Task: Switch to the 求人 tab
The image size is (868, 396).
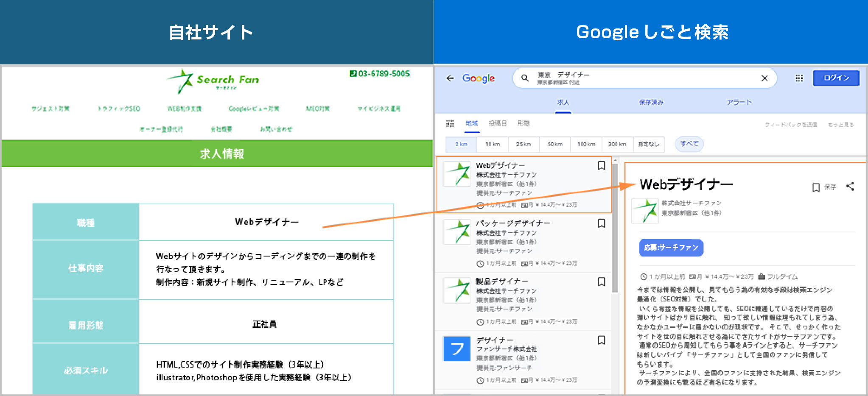Action: pyautogui.click(x=563, y=102)
